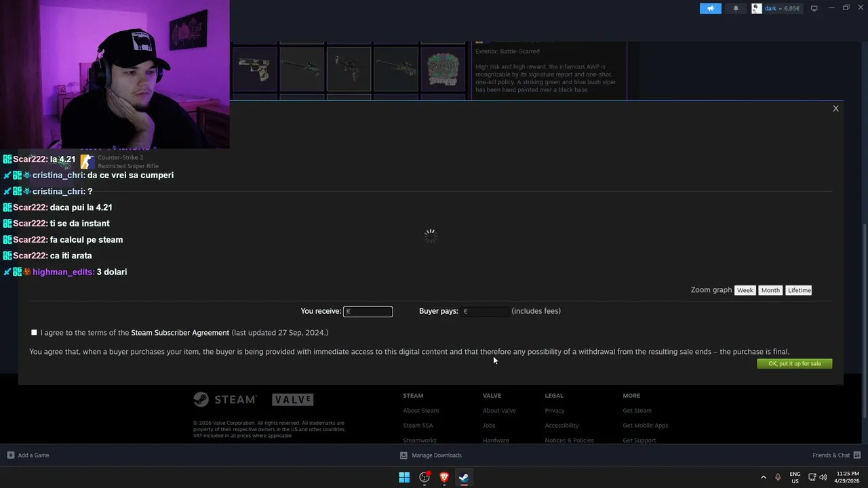Open Get Support footer link

pyautogui.click(x=639, y=441)
